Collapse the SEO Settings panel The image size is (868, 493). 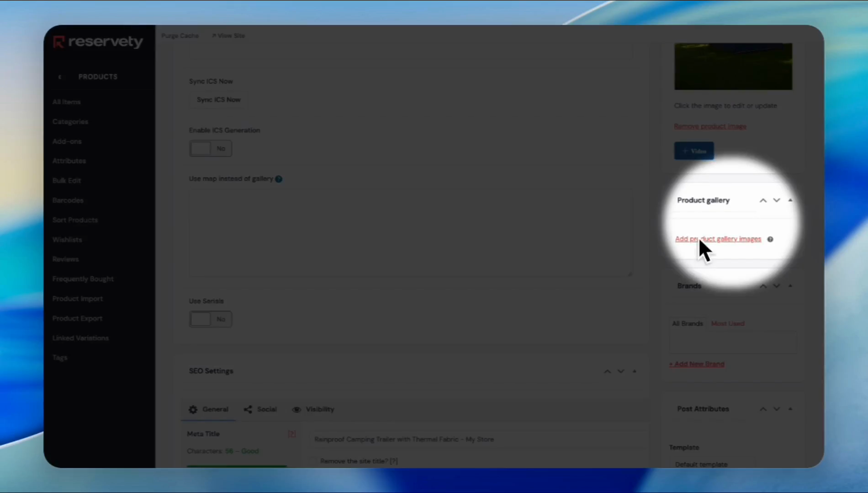[x=634, y=371]
